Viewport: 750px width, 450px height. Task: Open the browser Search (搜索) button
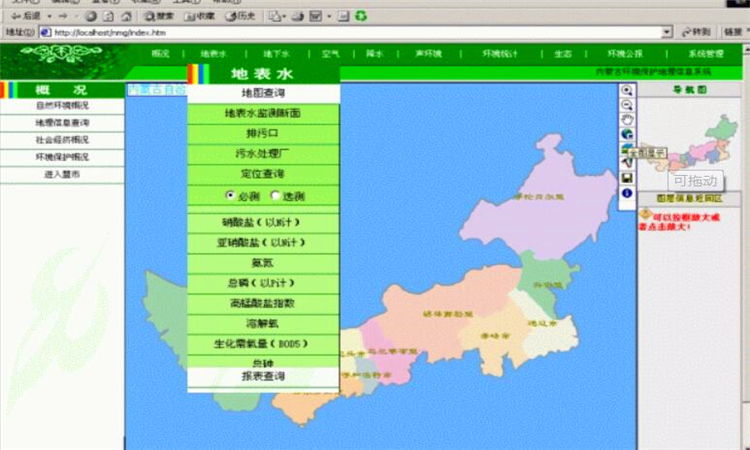point(159,16)
